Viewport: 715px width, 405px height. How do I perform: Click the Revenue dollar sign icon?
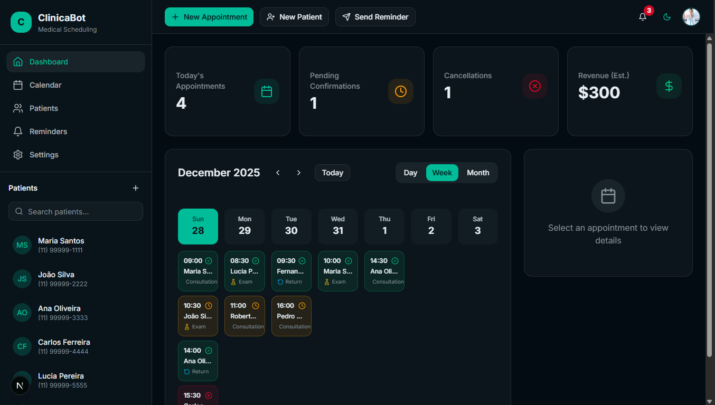click(669, 86)
